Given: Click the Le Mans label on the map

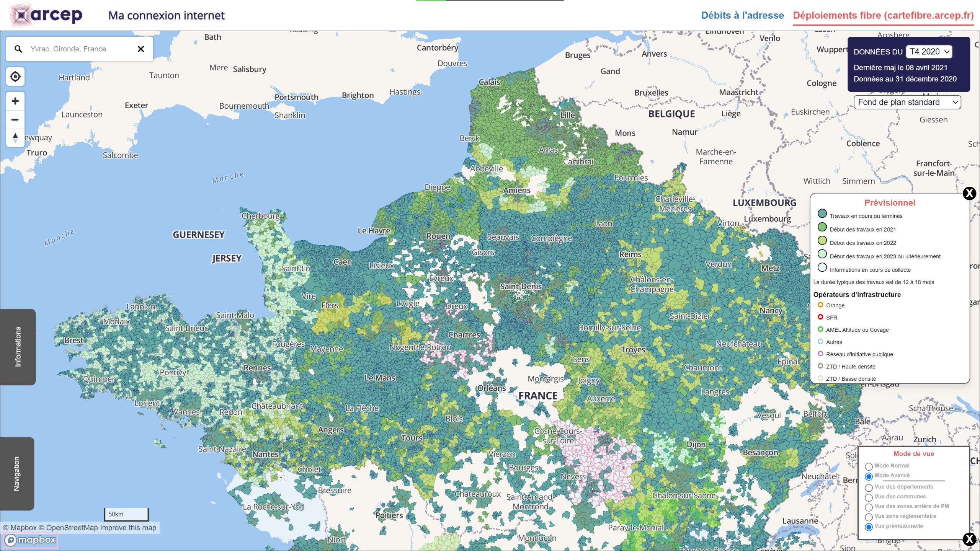Looking at the screenshot, I should point(380,378).
